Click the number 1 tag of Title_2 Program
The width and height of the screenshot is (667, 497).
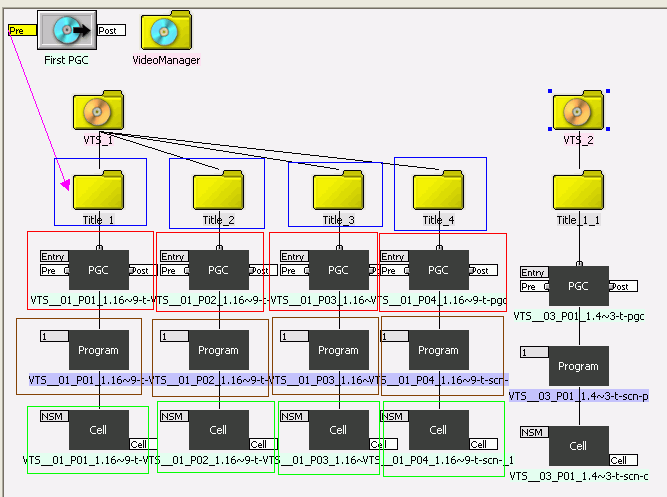pyautogui.click(x=174, y=336)
